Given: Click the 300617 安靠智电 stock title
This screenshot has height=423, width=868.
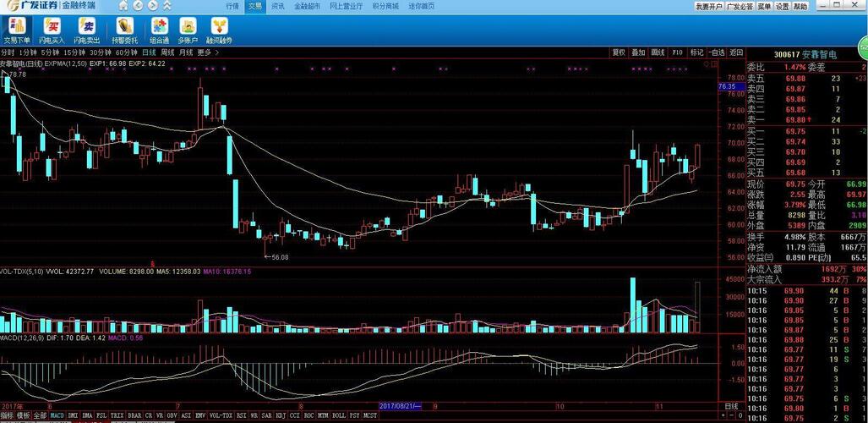Looking at the screenshot, I should pos(805,54).
